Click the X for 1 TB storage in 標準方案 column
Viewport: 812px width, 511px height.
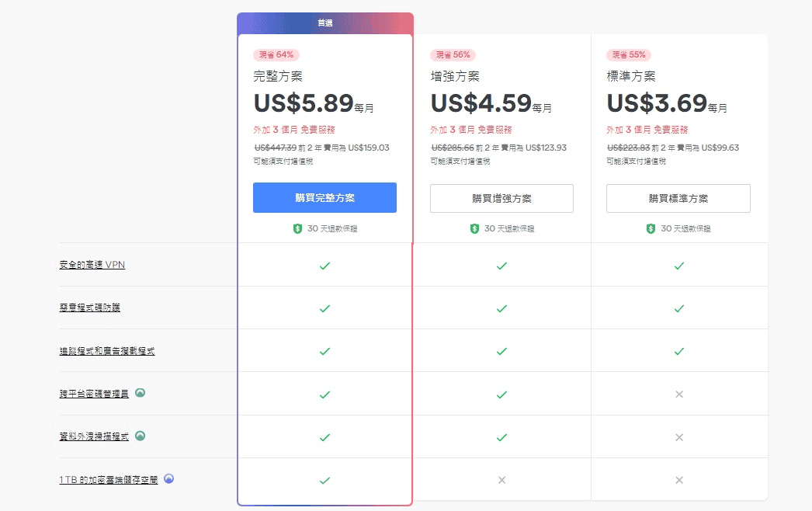click(679, 480)
